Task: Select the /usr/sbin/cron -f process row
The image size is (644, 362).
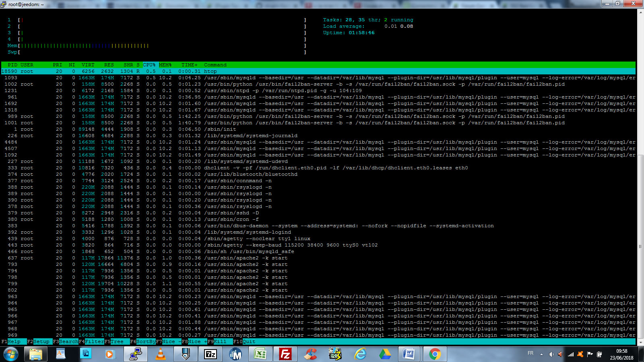Action: [318, 219]
